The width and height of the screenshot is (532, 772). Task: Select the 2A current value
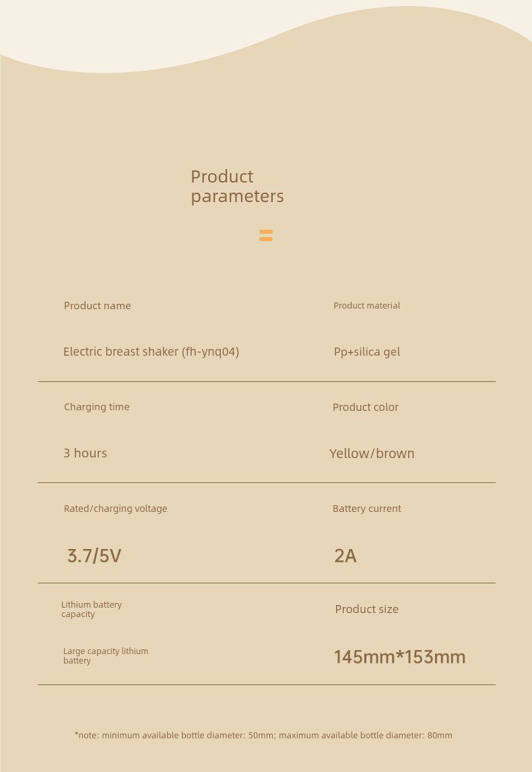(x=345, y=556)
